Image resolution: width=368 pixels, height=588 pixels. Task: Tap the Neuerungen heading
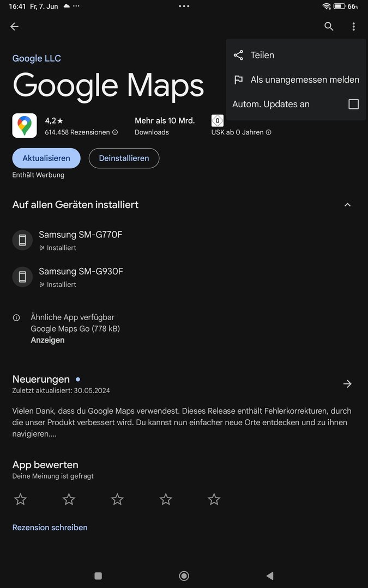coord(41,379)
